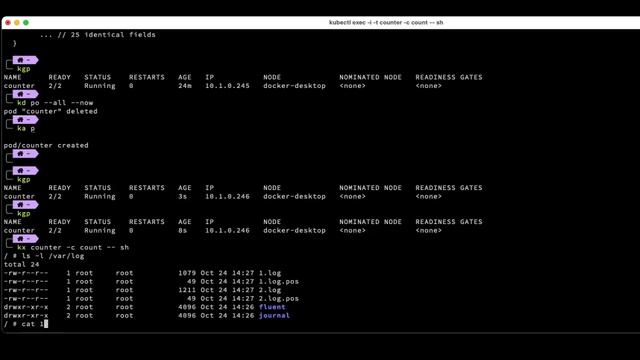Click the timestamp 'Oct 24 14:26' on journal row
The image size is (640, 360).
(227, 316)
